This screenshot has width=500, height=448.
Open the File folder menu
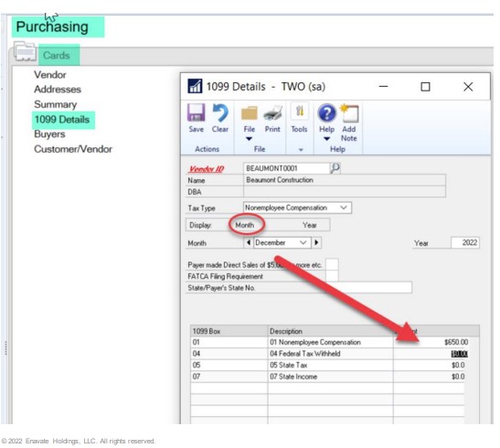(x=249, y=118)
